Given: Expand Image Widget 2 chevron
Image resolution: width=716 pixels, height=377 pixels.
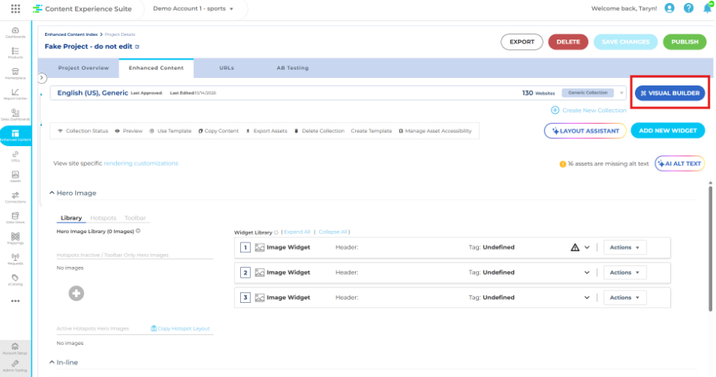Looking at the screenshot, I should coord(587,272).
